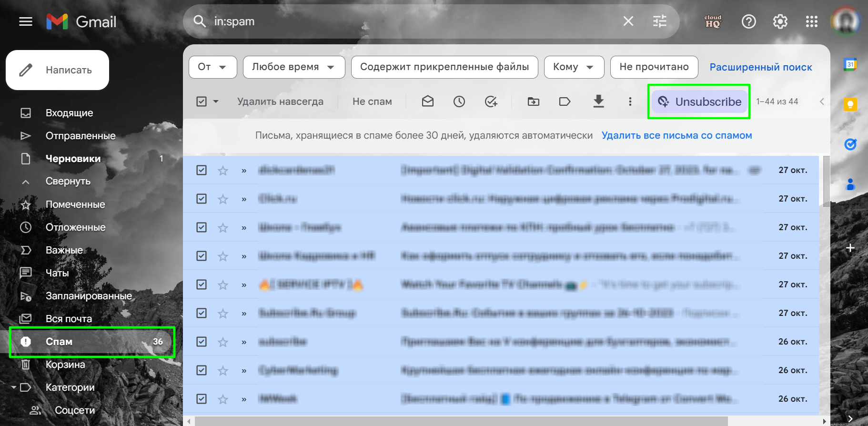
Task: Open the От filter dropdown
Action: [212, 67]
